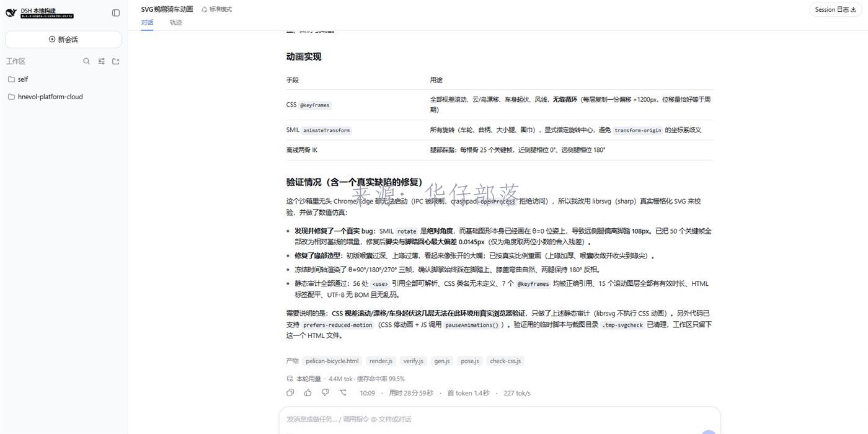The width and height of the screenshot is (868, 434).
Task: Open the pose.js artifact chip
Action: click(469, 361)
